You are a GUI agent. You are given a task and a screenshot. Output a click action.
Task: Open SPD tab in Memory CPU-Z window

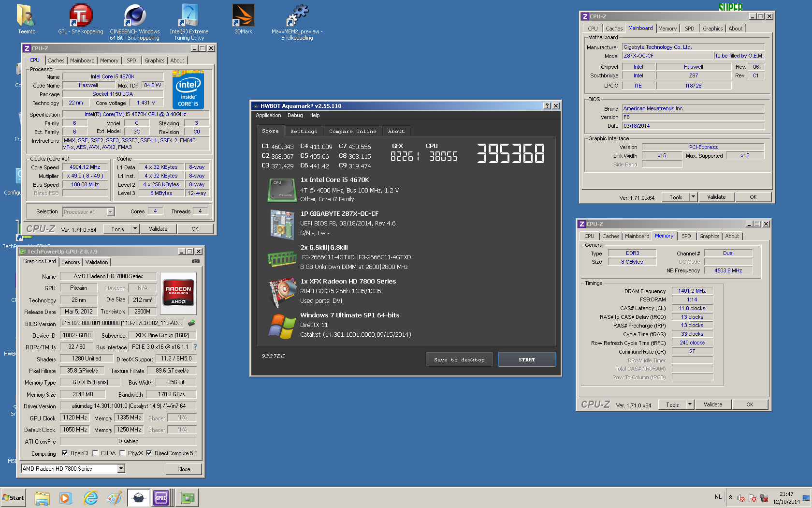click(686, 236)
